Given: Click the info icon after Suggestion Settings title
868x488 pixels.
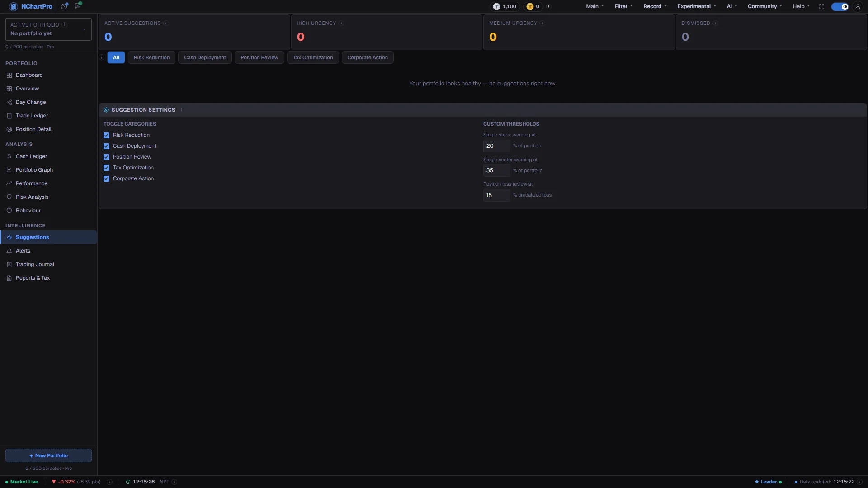Looking at the screenshot, I should [181, 110].
